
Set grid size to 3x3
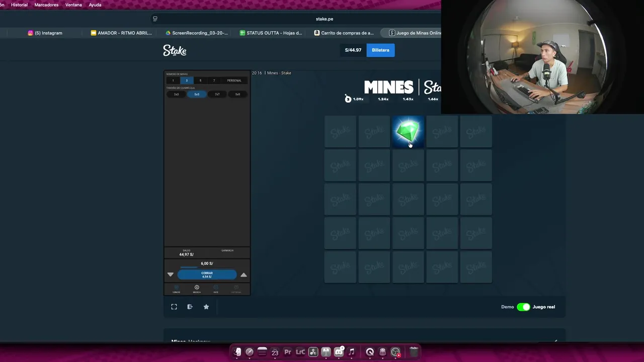(177, 94)
